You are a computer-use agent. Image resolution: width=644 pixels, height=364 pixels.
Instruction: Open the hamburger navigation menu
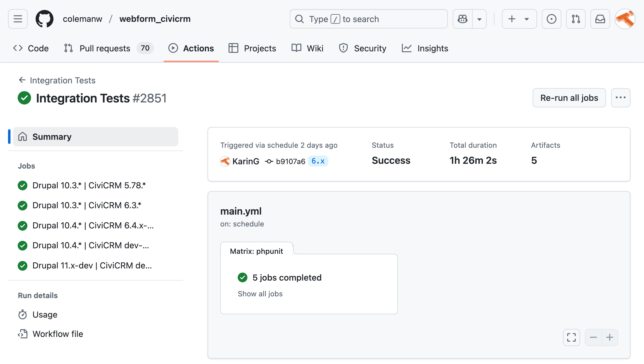(18, 19)
